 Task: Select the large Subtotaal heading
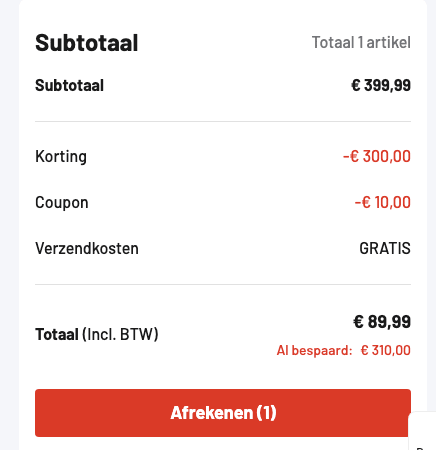tap(87, 43)
